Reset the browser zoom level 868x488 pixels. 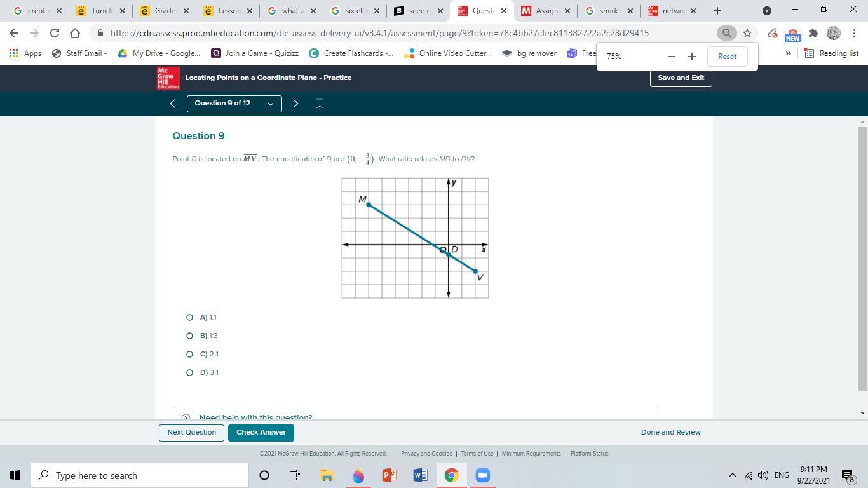(x=727, y=57)
